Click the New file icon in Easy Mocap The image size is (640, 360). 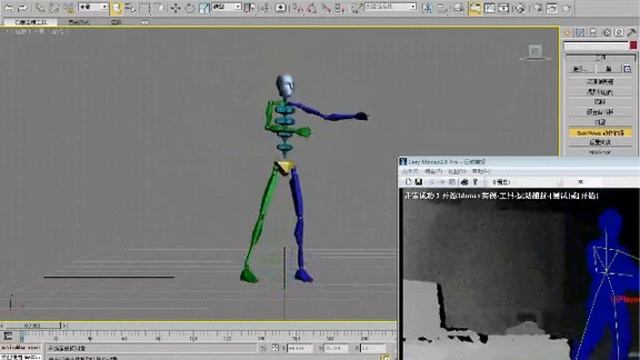[x=408, y=182]
